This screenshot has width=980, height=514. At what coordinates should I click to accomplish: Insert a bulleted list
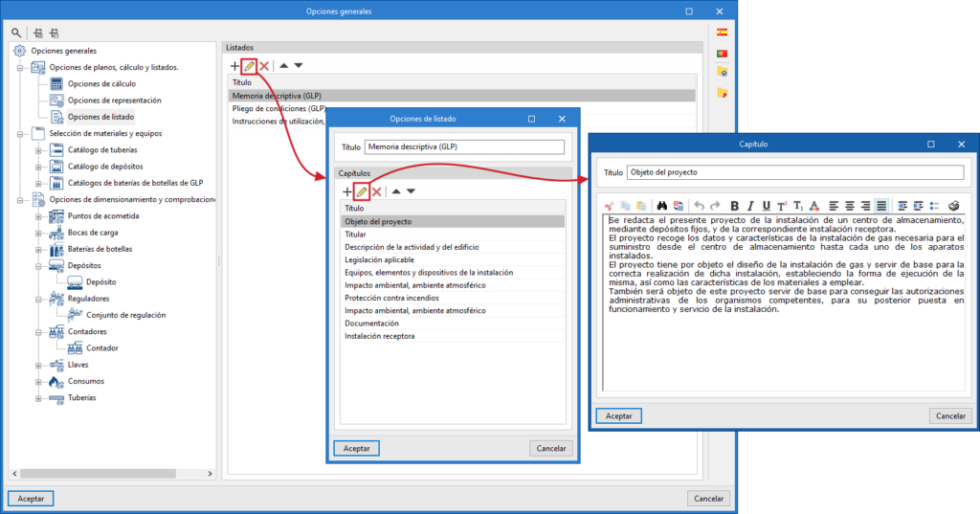point(934,206)
